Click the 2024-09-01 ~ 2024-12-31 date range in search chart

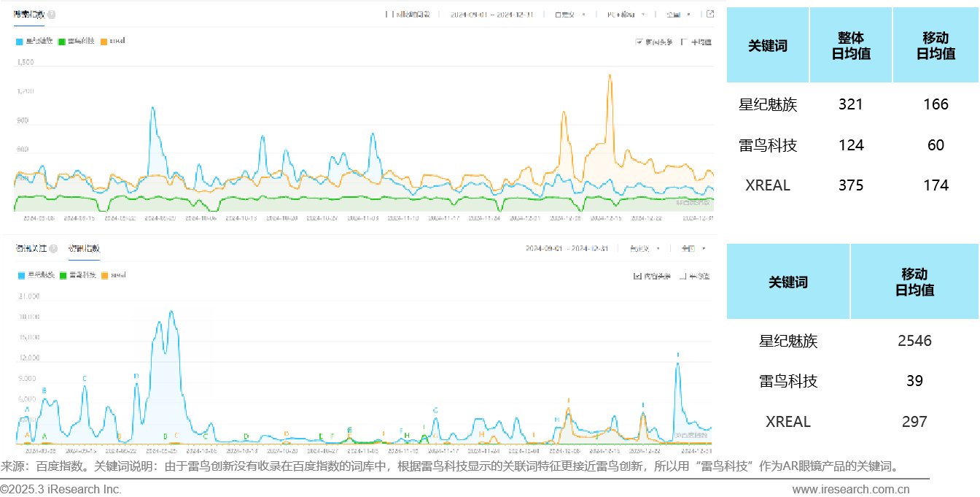pyautogui.click(x=492, y=14)
